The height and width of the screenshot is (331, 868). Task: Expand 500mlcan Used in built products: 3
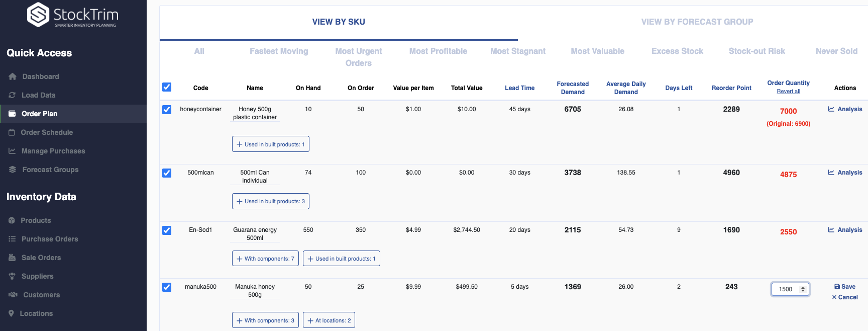[270, 201]
